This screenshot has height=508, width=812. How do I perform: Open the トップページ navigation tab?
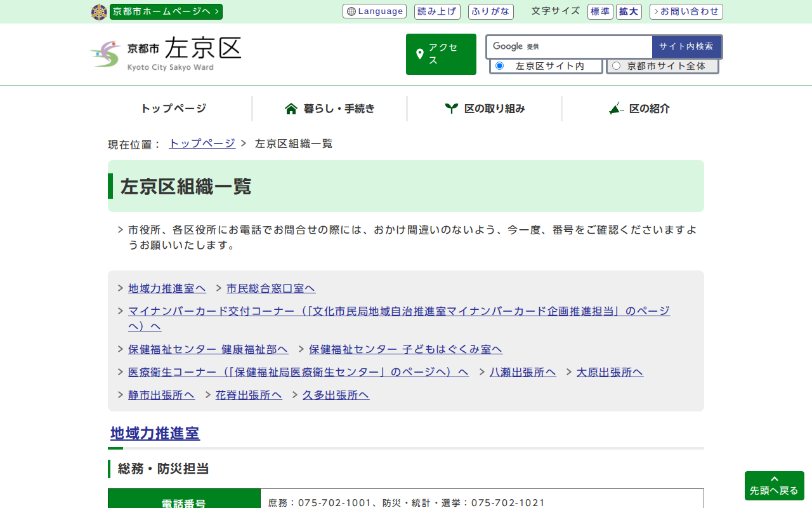coord(173,109)
